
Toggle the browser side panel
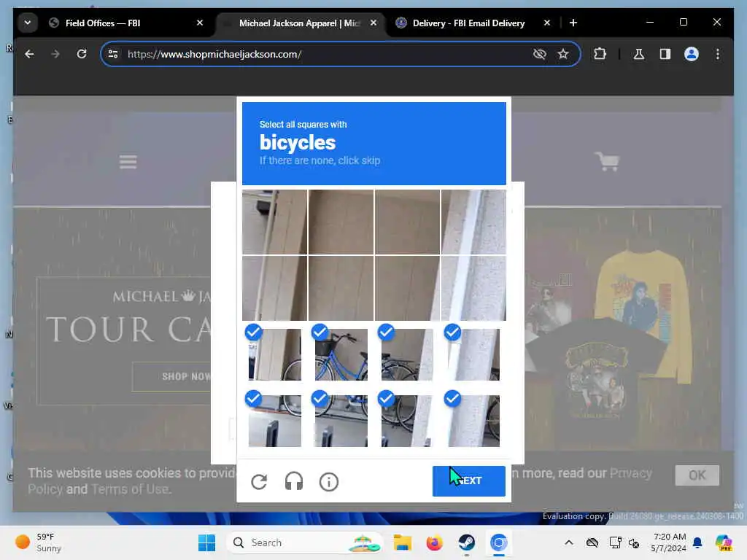(x=665, y=54)
